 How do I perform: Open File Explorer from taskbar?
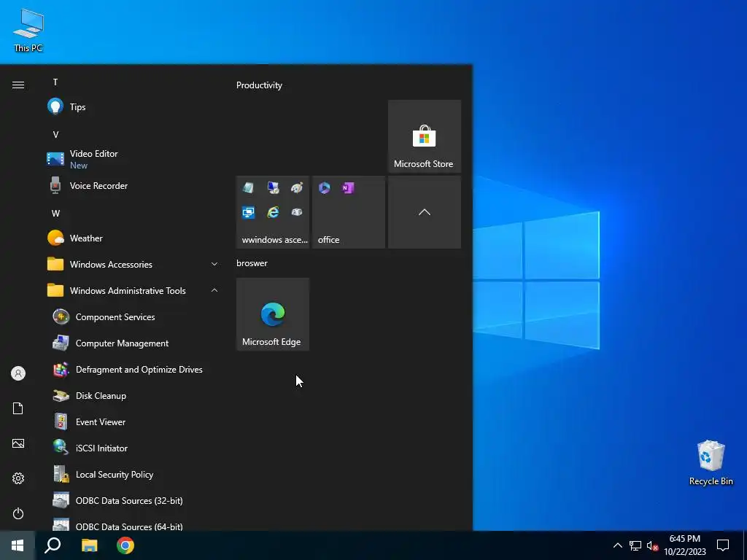click(89, 545)
